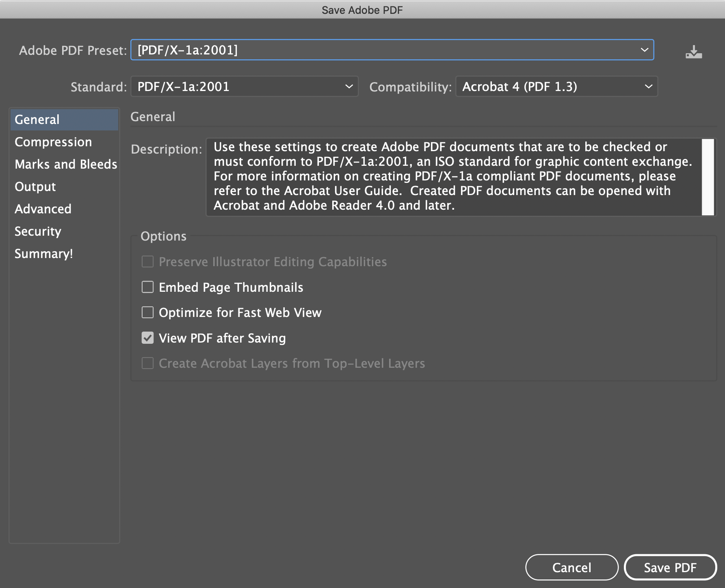Toggle Preserve Illustrator Editing Capabilities checkbox

click(147, 262)
